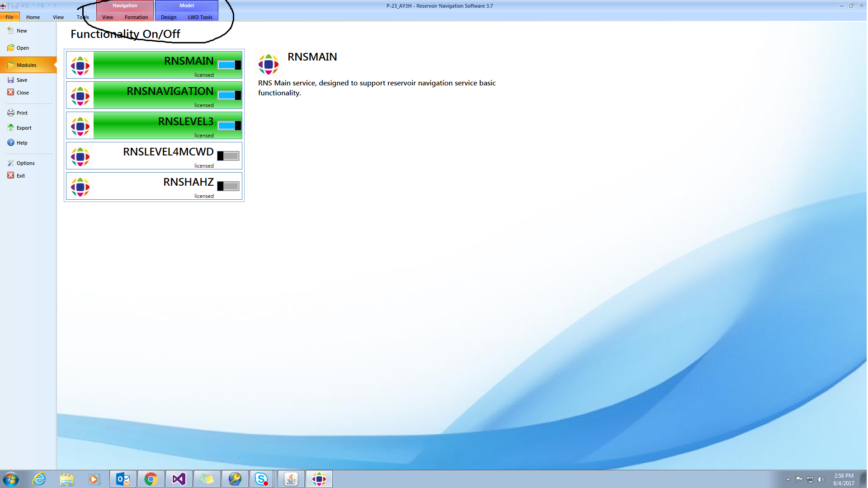Click the RNSHAHZ module logo icon
The image size is (868, 488).
point(80,187)
